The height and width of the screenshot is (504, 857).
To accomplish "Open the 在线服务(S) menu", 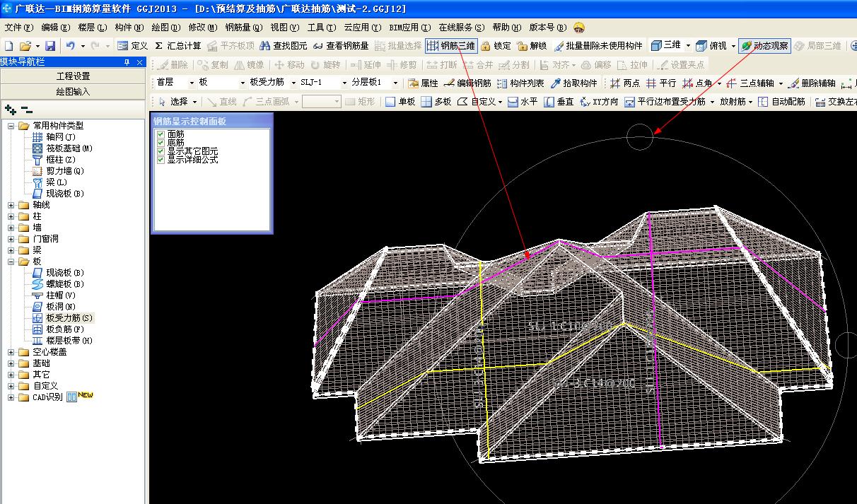I will (x=462, y=28).
